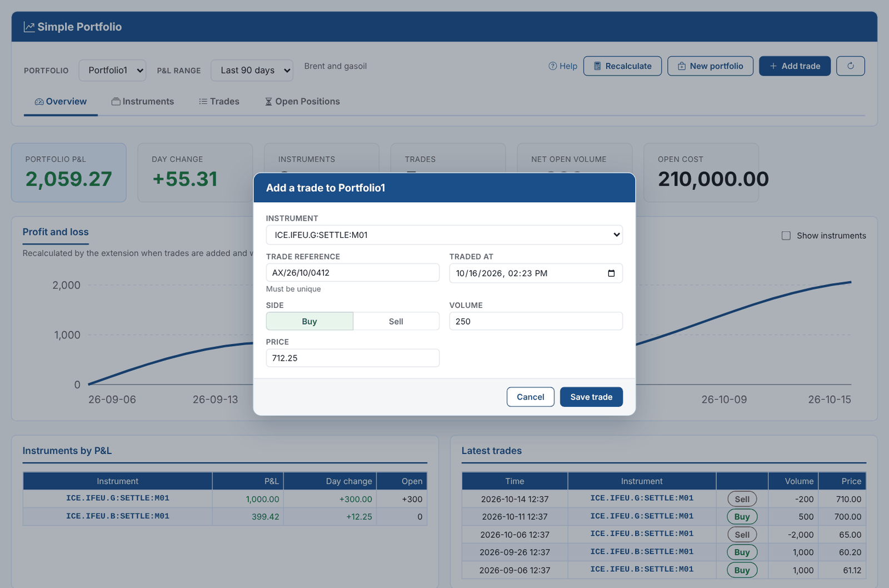Click the Cancel button
Screen dimensions: 889x588
pos(531,397)
